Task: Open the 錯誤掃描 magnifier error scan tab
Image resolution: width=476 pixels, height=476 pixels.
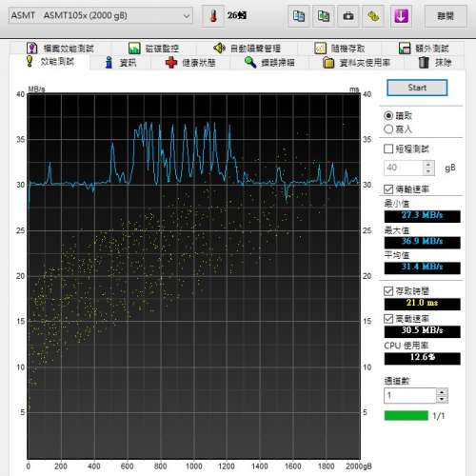Action: coord(269,63)
